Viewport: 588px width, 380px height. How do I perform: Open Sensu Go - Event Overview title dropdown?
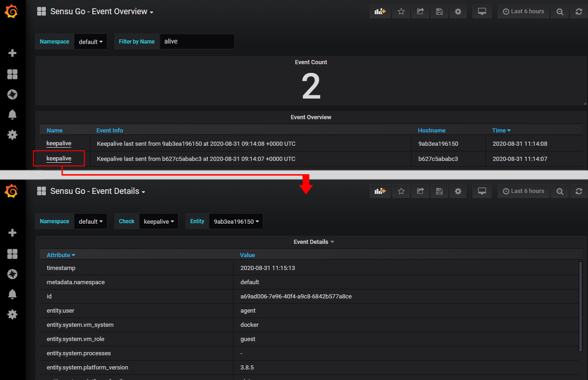(101, 11)
